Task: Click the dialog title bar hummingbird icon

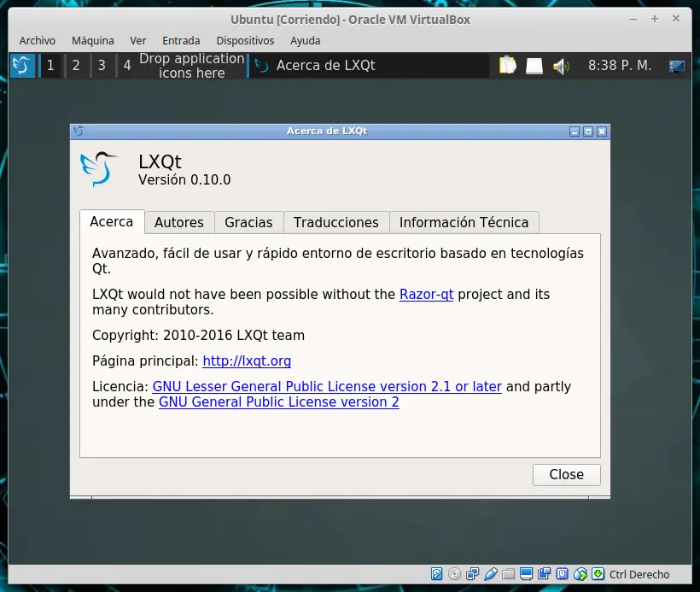Action: (x=79, y=132)
